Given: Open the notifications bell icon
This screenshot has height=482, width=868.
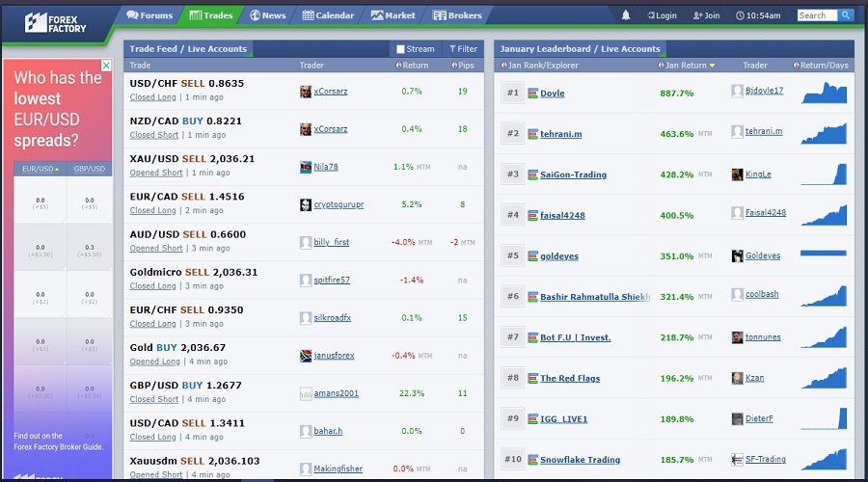Looking at the screenshot, I should [x=626, y=15].
